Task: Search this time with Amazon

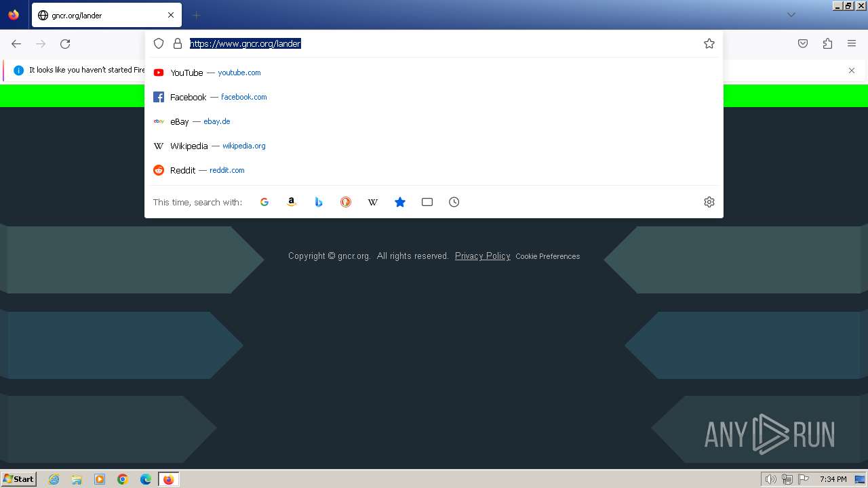Action: (x=292, y=202)
